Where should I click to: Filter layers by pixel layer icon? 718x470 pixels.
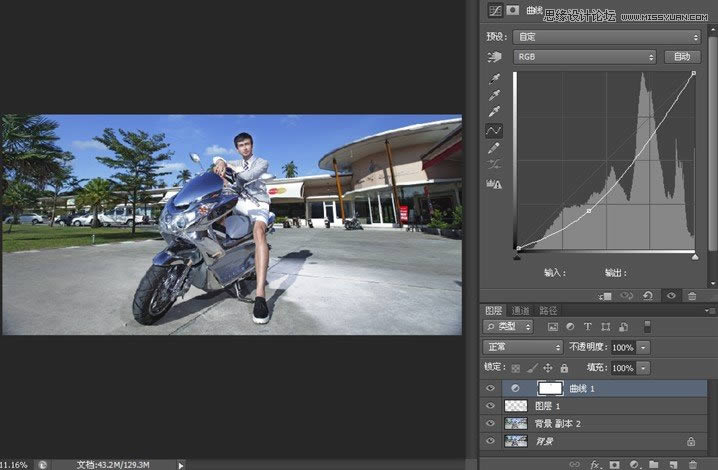553,327
